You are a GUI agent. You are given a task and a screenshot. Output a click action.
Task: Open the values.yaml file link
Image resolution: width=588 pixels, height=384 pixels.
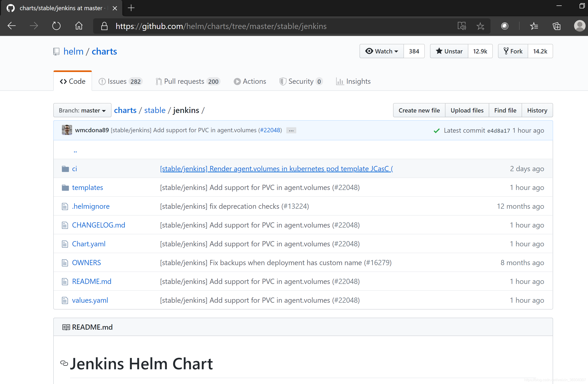click(90, 300)
